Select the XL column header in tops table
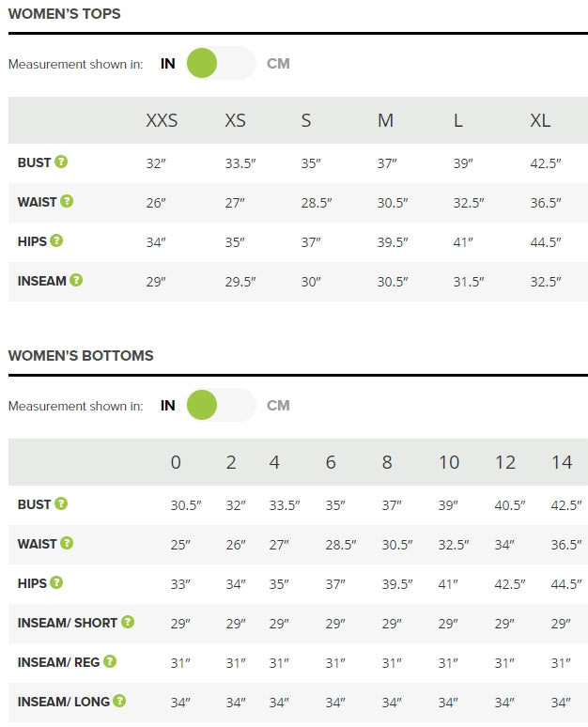The height and width of the screenshot is (727, 588). click(x=540, y=120)
